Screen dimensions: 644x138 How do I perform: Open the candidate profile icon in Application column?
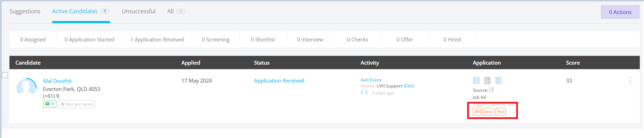click(476, 80)
